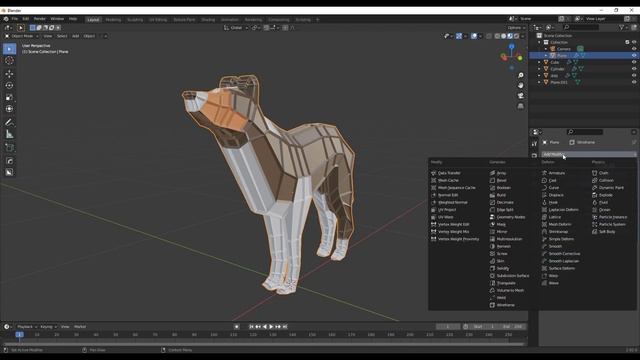Toggle Collection exclude checkbox in outliner
The width and height of the screenshot is (640, 360).
(627, 42)
